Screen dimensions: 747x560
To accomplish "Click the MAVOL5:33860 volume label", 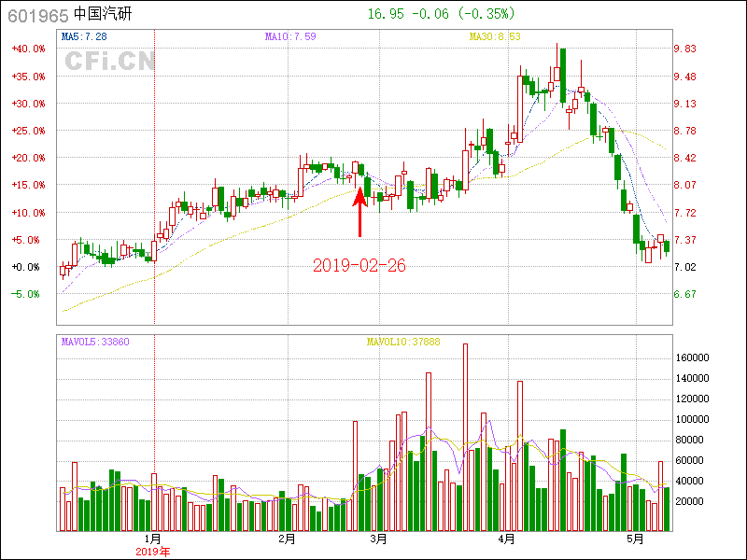I will tap(95, 342).
